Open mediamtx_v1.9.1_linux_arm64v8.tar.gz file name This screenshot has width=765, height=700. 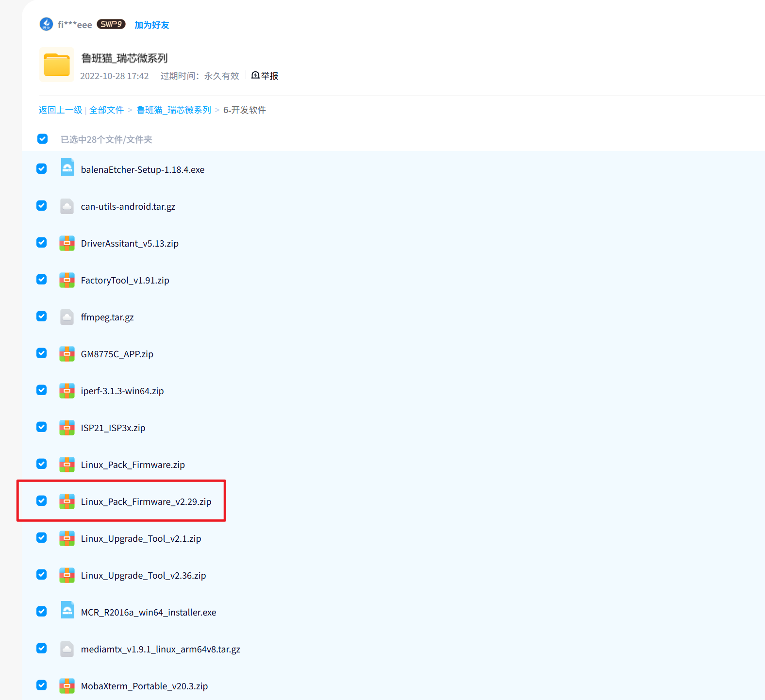pyautogui.click(x=161, y=649)
